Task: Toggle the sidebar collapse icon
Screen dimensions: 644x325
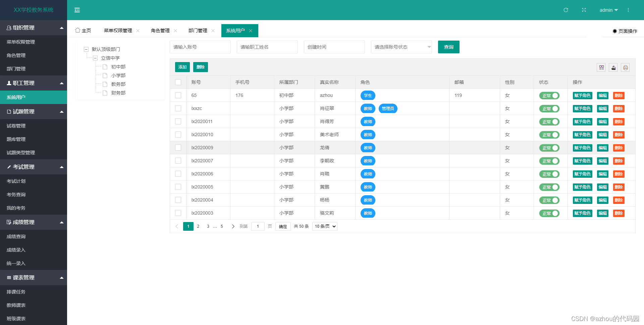Action: 77,10
